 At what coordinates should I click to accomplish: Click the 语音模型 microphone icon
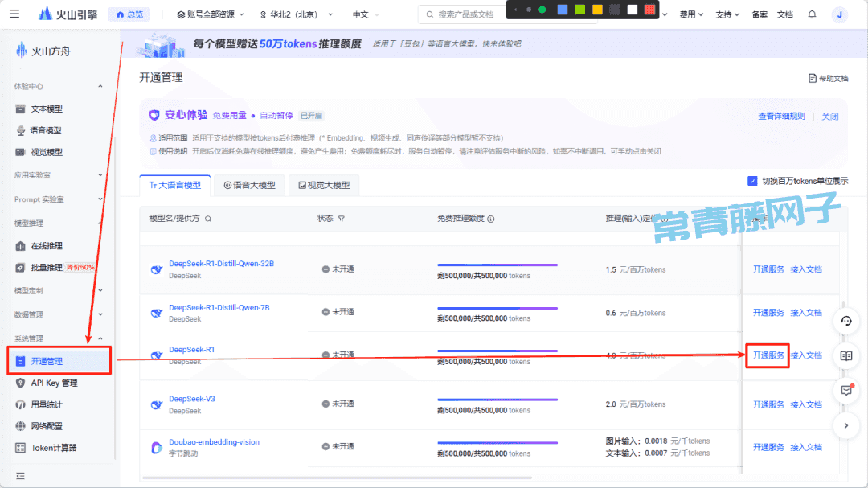20,131
